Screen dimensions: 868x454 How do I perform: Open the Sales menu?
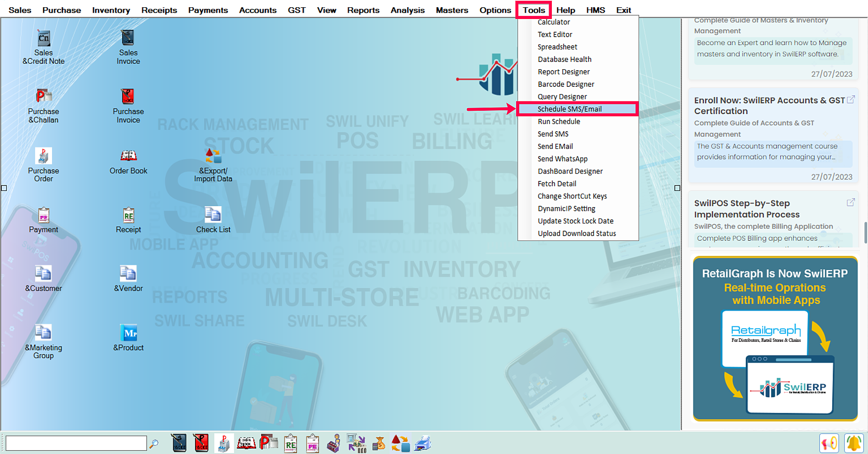(x=20, y=10)
